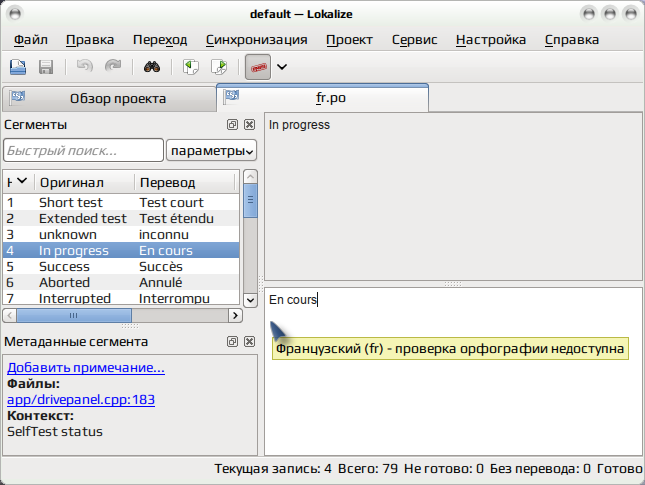Close the Сегменты panel
The width and height of the screenshot is (645, 485).
(x=249, y=125)
